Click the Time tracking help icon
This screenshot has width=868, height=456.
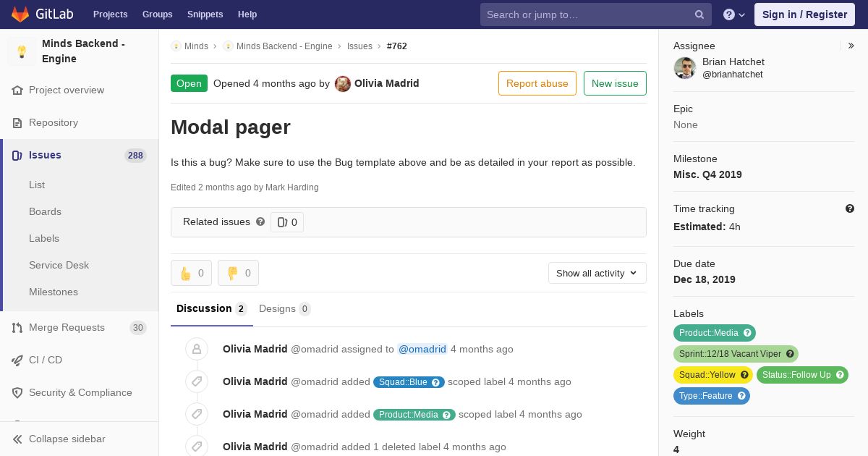click(x=850, y=208)
